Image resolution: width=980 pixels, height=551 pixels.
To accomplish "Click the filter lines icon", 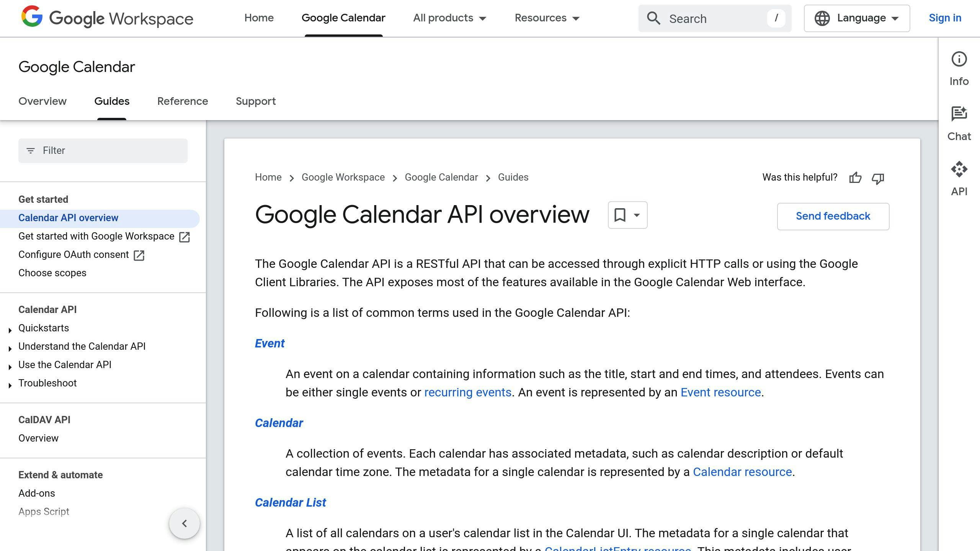I will pyautogui.click(x=31, y=151).
